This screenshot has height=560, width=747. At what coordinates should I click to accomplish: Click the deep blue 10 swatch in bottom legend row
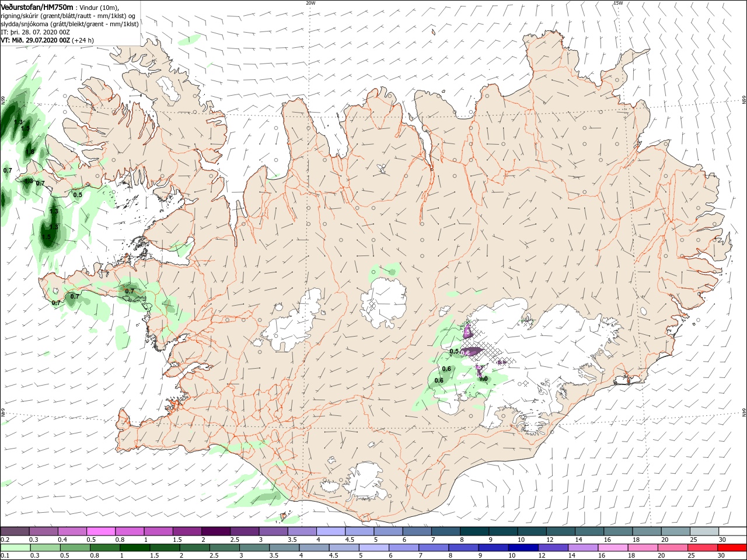click(522, 548)
